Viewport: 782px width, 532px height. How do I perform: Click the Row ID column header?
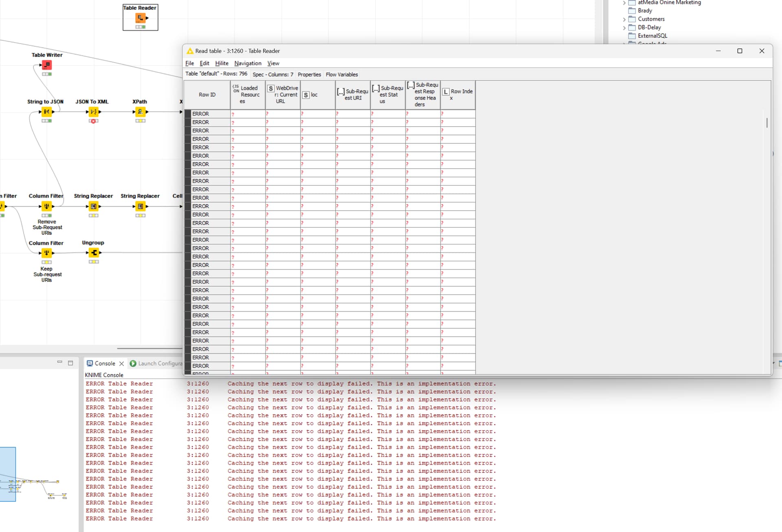click(207, 95)
